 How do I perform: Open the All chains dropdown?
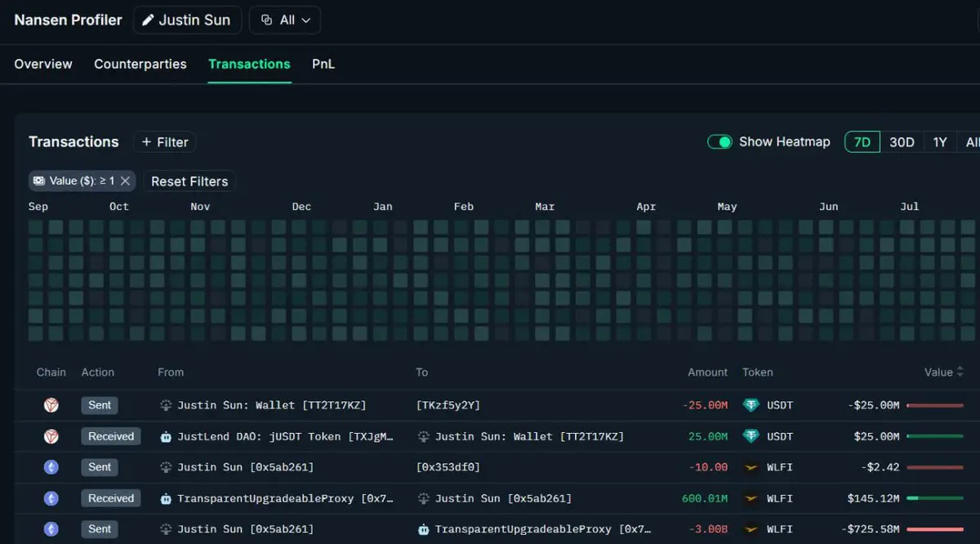tap(285, 20)
